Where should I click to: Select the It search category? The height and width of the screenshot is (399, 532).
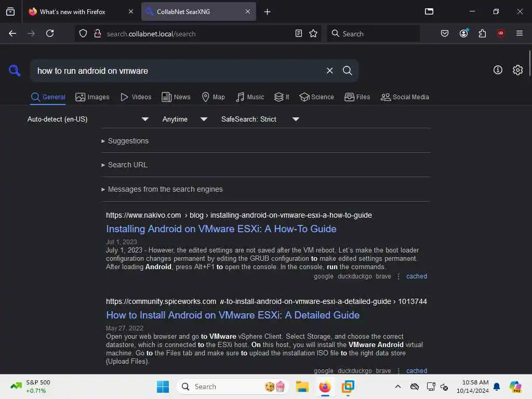(x=282, y=97)
